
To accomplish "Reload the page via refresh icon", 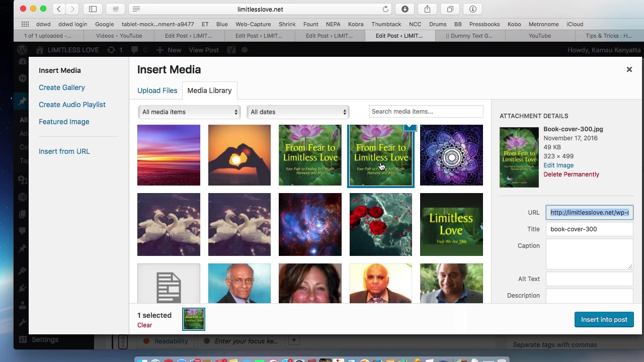I will point(385,9).
